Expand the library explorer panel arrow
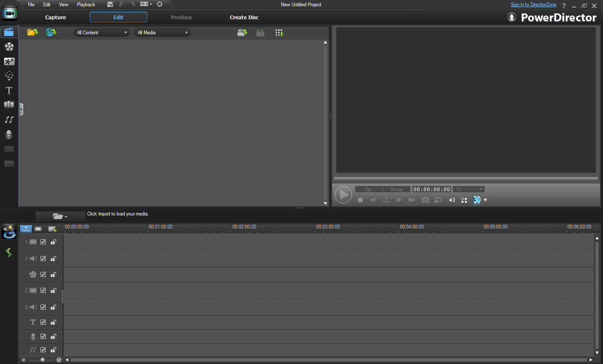 [21, 110]
